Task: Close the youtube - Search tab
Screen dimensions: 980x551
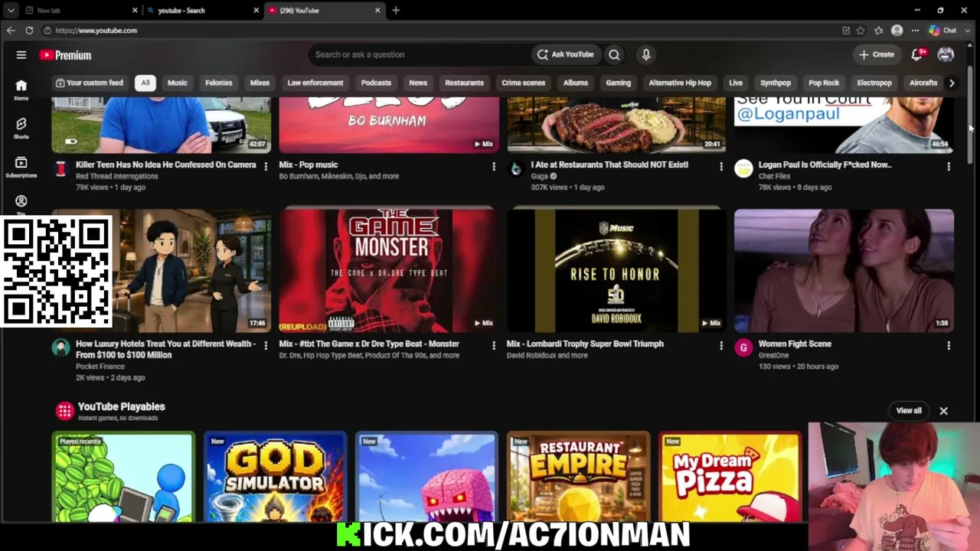Action: point(256,11)
